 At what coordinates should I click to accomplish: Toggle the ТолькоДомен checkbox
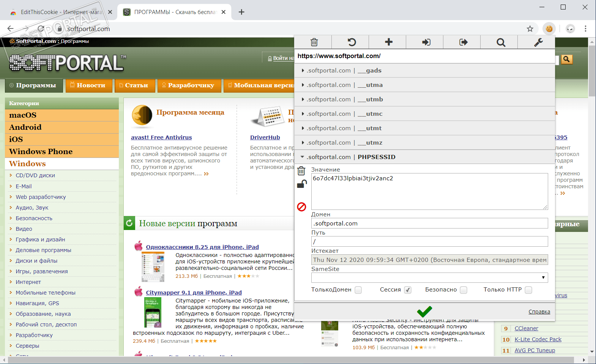coord(358,290)
